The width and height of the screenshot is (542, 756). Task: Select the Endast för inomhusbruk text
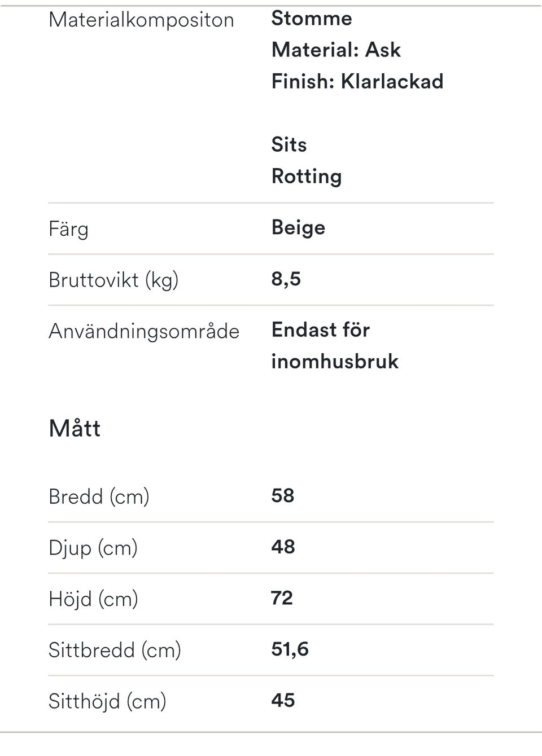(334, 345)
